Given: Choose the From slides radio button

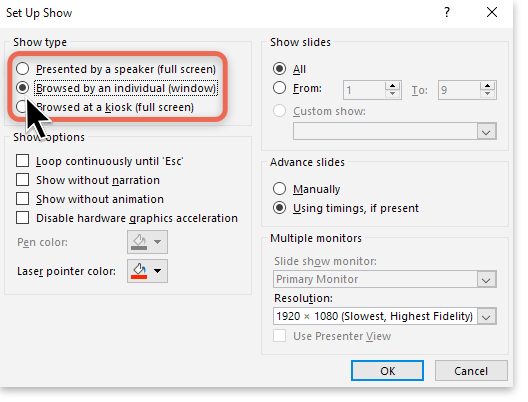Looking at the screenshot, I should pos(279,88).
